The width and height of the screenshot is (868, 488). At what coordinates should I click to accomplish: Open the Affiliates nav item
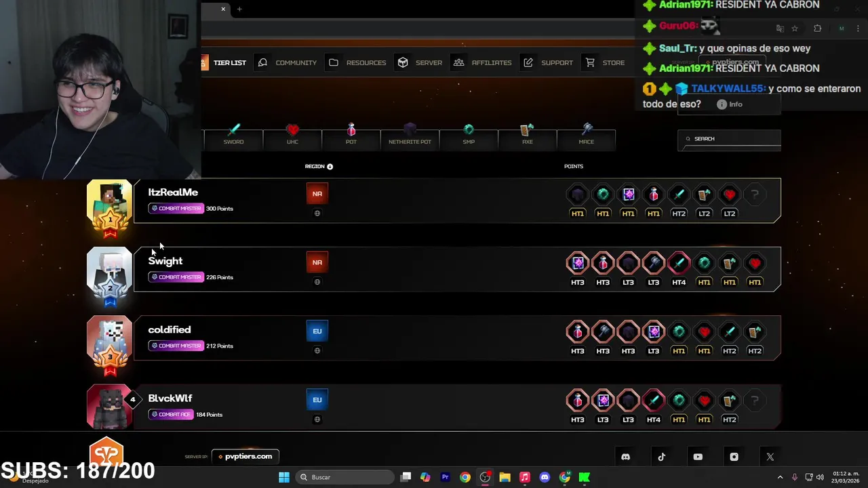tap(483, 62)
